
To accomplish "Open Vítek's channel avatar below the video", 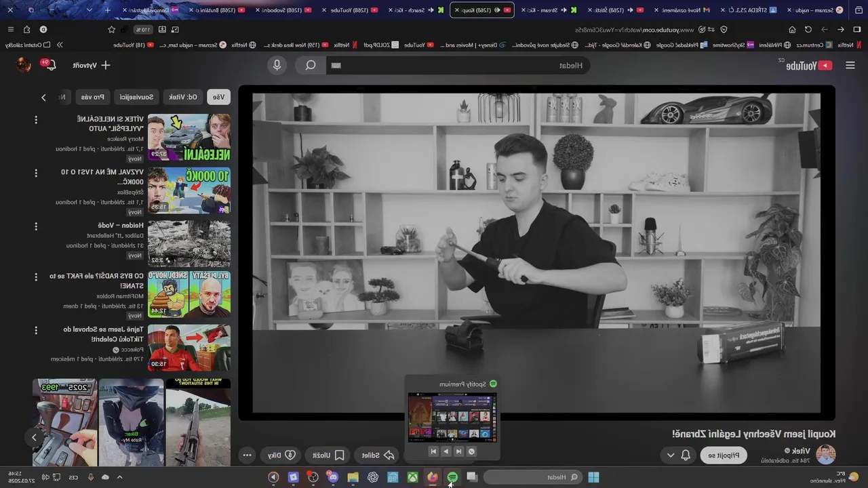I will click(x=825, y=454).
